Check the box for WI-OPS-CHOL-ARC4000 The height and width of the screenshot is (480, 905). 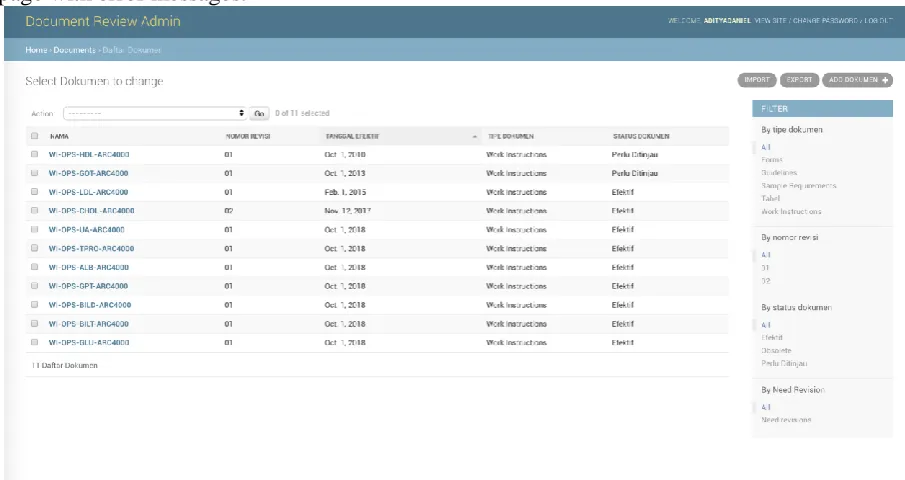click(x=35, y=211)
